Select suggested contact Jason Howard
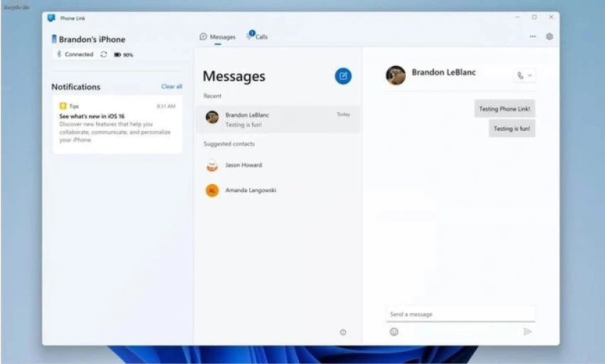The width and height of the screenshot is (605, 364). (278, 165)
